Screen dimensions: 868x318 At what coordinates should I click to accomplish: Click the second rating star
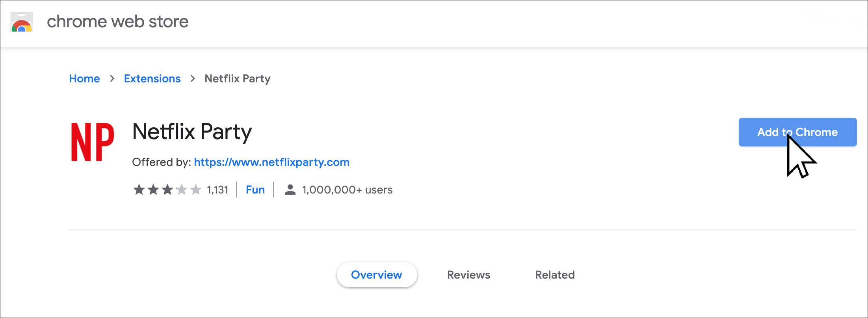pos(153,190)
